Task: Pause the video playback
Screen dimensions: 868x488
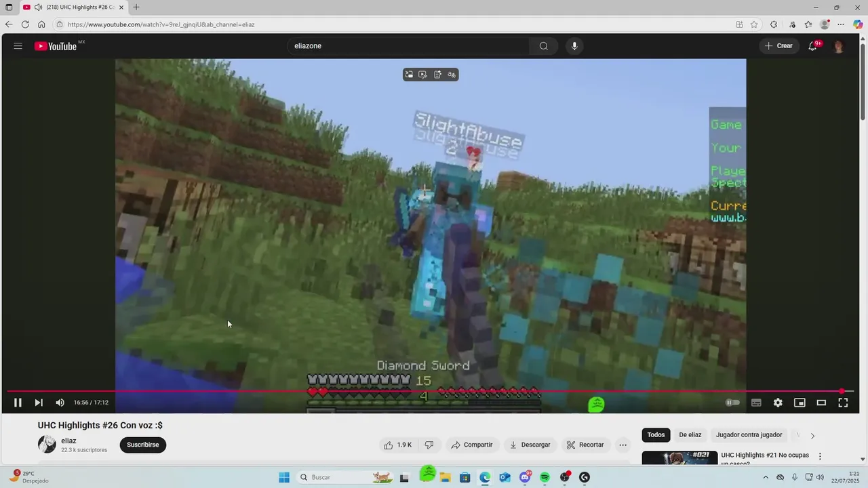Action: click(18, 403)
